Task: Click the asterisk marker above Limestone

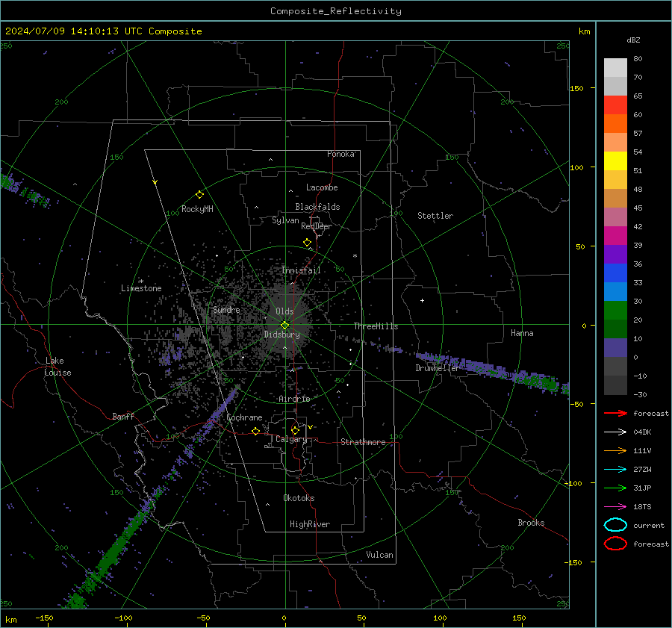Action: (141, 282)
